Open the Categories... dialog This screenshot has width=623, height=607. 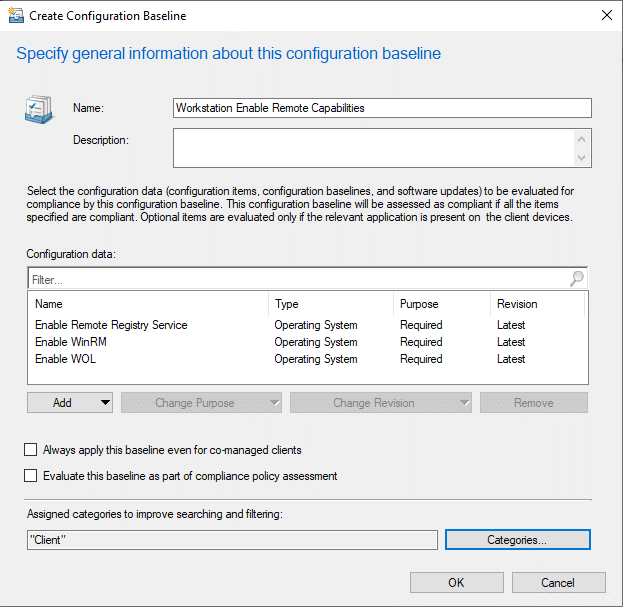click(517, 540)
